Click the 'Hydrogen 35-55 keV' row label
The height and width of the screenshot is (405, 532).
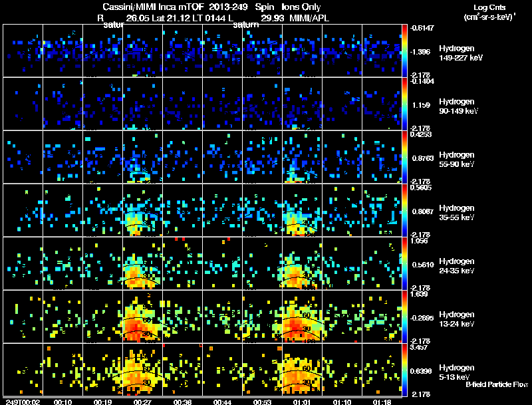coord(457,213)
